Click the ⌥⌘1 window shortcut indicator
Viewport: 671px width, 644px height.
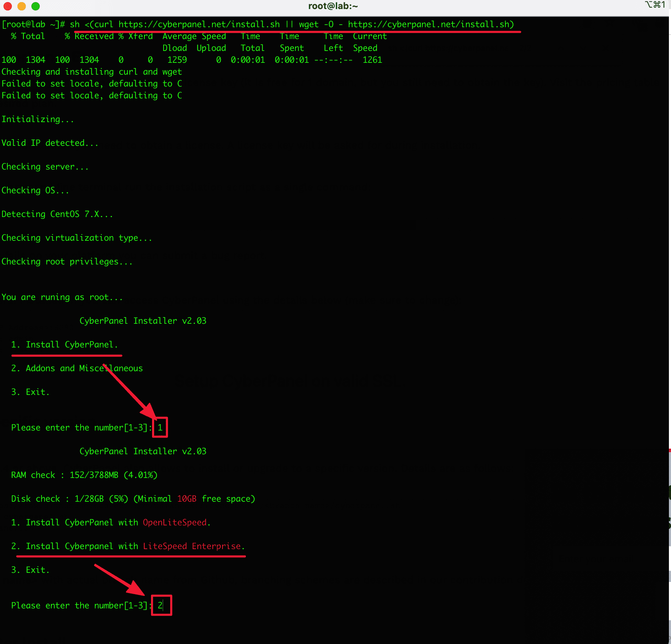coord(655,5)
